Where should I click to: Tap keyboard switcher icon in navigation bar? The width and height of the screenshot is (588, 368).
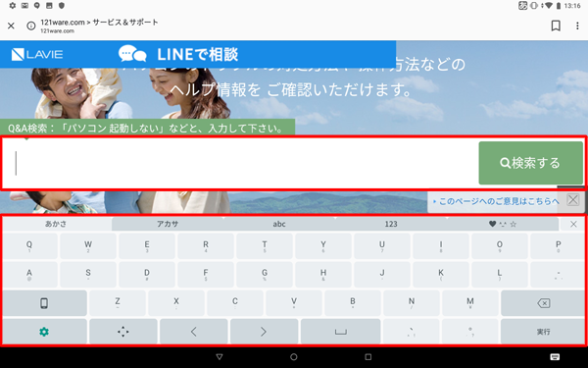pos(556,357)
